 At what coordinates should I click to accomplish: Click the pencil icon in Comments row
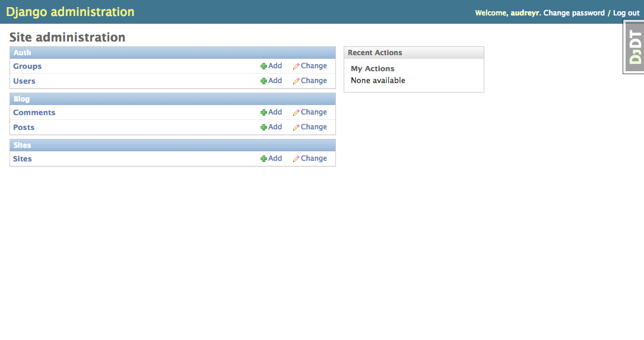(x=296, y=113)
